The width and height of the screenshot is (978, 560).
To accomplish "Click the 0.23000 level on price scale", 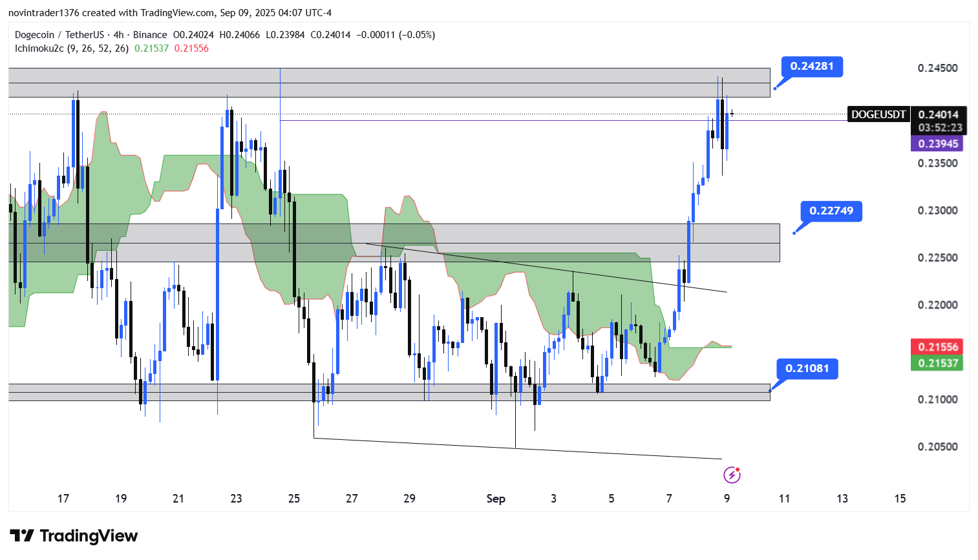I will [x=937, y=211].
